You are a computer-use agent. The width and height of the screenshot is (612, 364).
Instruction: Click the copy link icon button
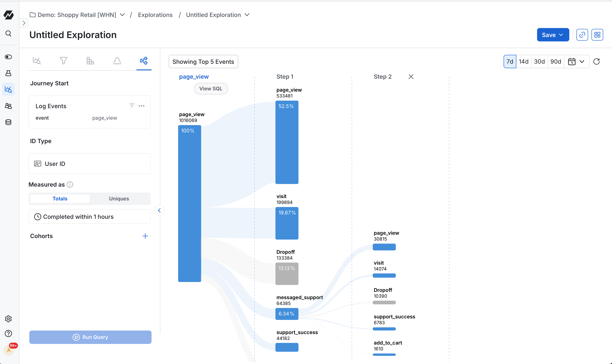click(582, 35)
